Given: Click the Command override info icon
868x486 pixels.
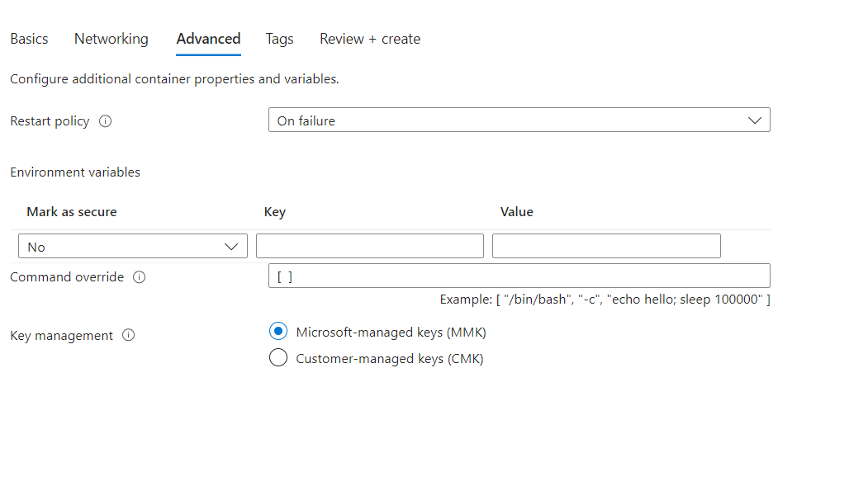Looking at the screenshot, I should [x=139, y=277].
